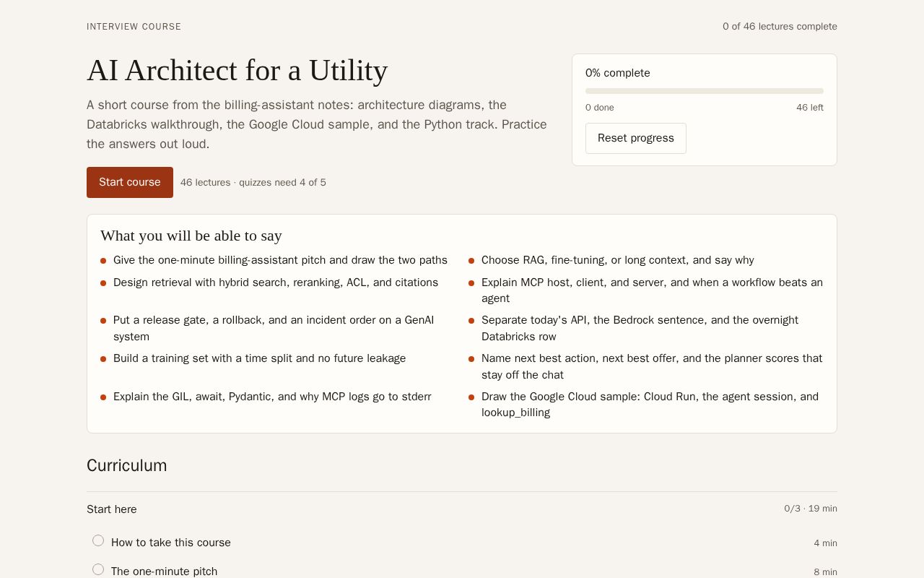Click the hybrid search and reranking outcome
This screenshot has width=924, height=578.
[x=276, y=282]
